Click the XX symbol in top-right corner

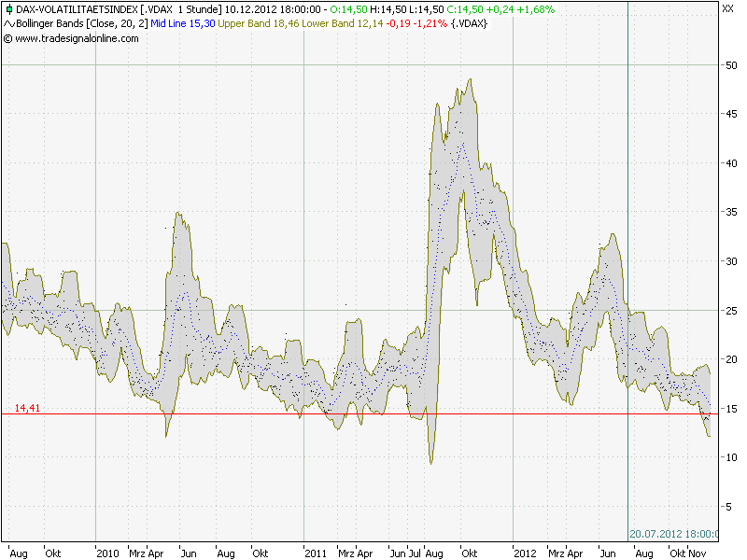point(727,8)
